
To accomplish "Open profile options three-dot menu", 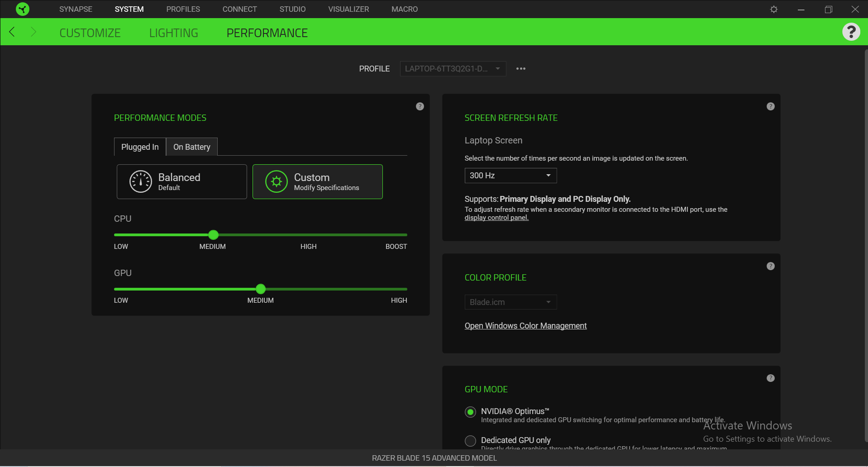I will (521, 69).
